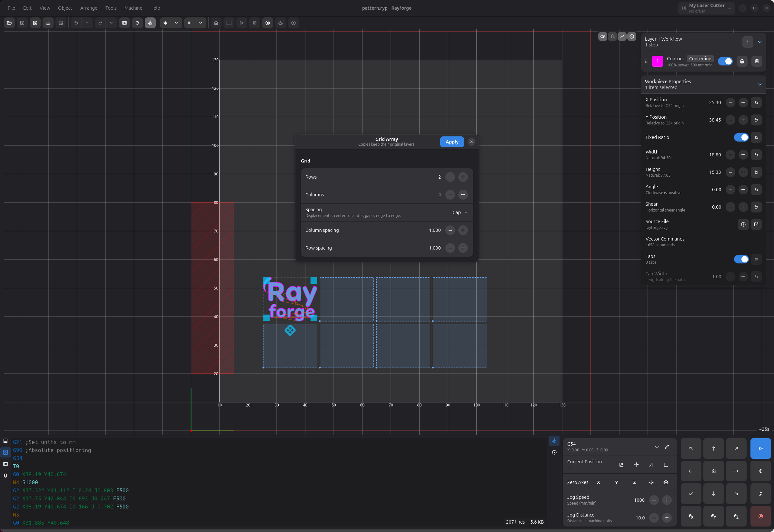This screenshot has height=532, width=774.
Task: Open source file info icon
Action: pos(743,224)
